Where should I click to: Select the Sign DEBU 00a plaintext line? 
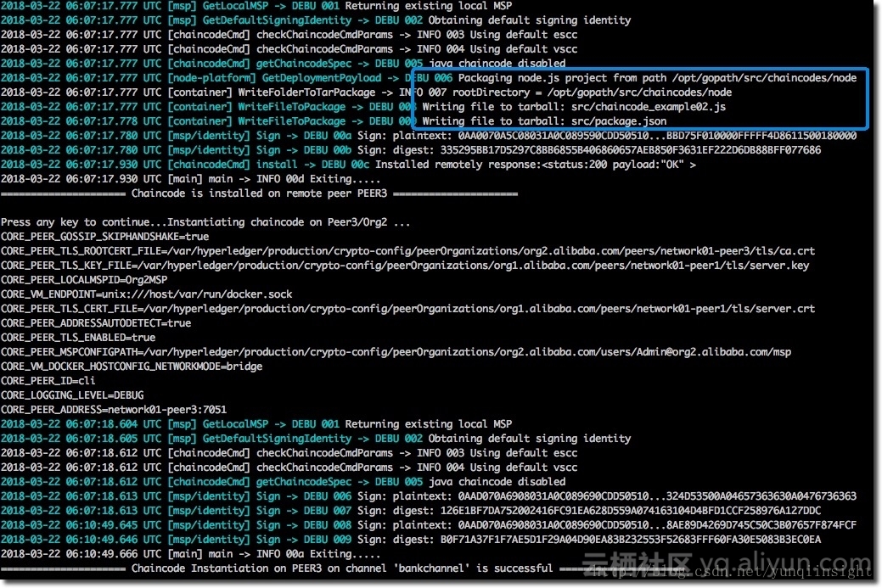point(429,136)
